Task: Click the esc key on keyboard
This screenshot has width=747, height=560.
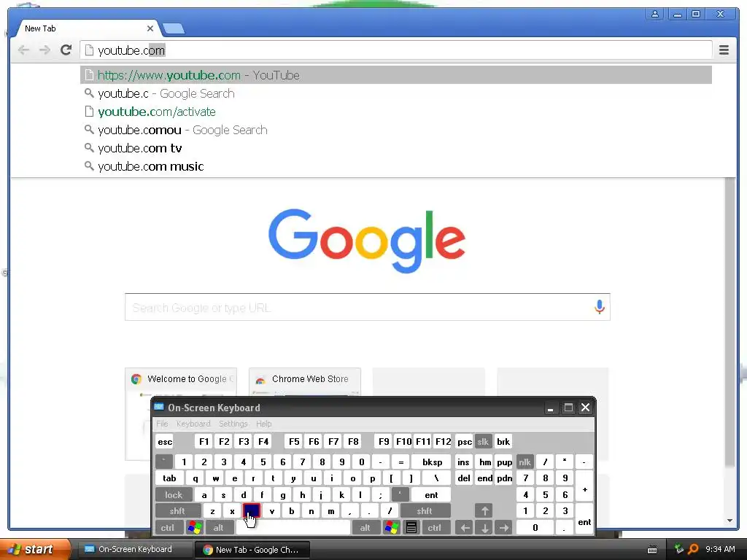Action: coord(165,441)
